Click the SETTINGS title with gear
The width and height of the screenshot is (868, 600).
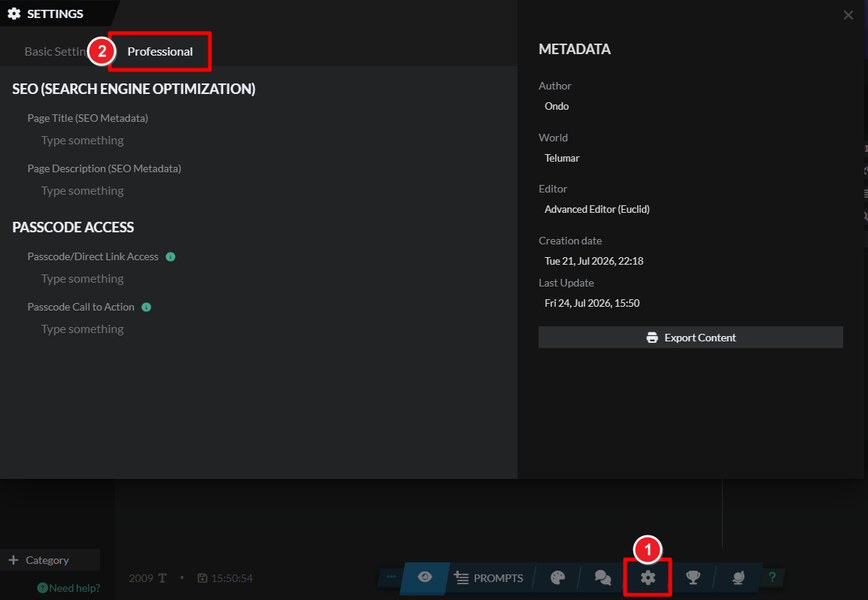(45, 14)
